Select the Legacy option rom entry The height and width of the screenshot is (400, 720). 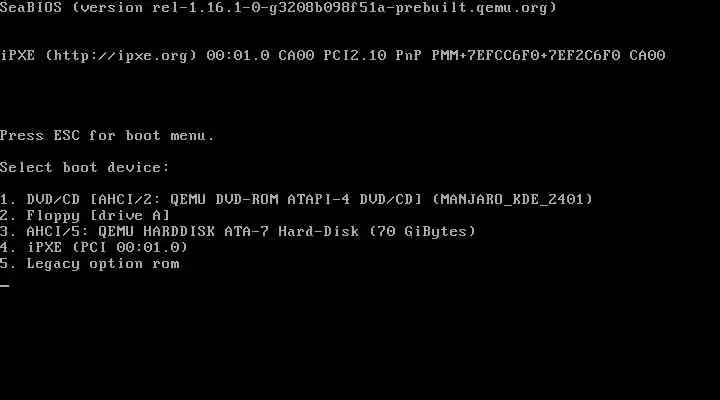click(90, 264)
